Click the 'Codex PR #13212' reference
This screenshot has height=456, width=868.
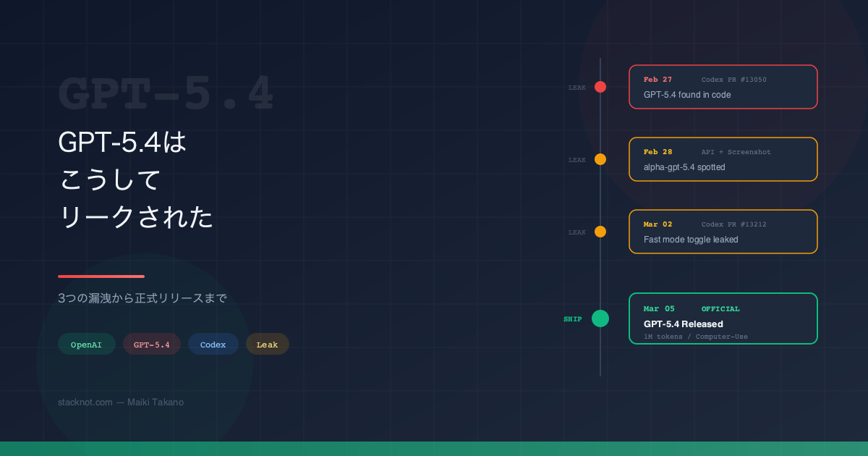click(x=733, y=224)
